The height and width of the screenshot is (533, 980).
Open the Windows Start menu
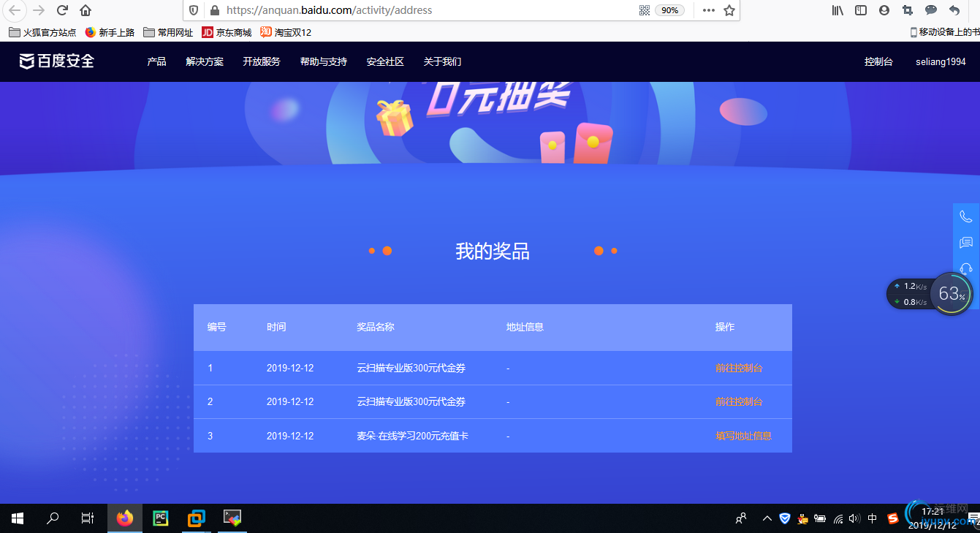point(18,518)
